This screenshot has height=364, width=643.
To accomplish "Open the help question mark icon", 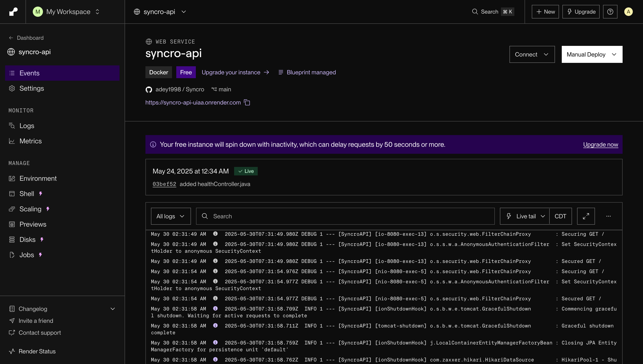I will (610, 12).
